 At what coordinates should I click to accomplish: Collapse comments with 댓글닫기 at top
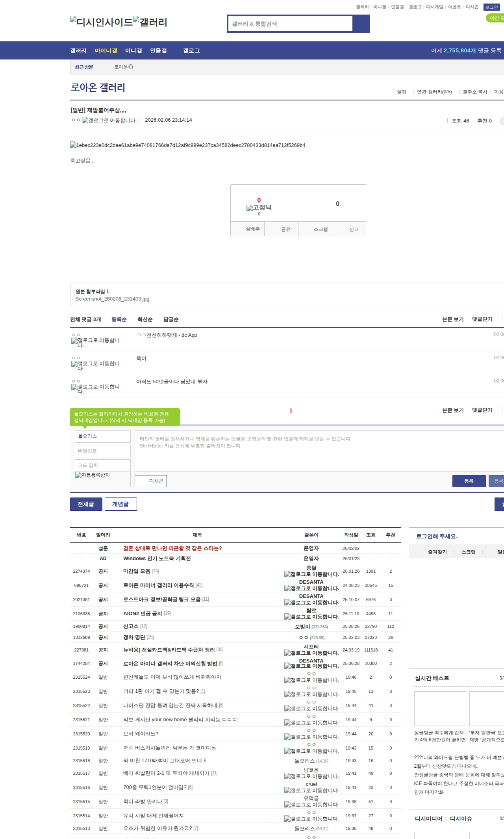(x=482, y=319)
